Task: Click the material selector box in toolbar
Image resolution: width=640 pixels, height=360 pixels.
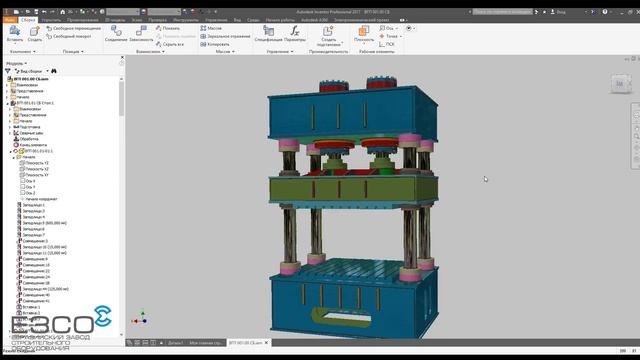Action: [x=122, y=12]
